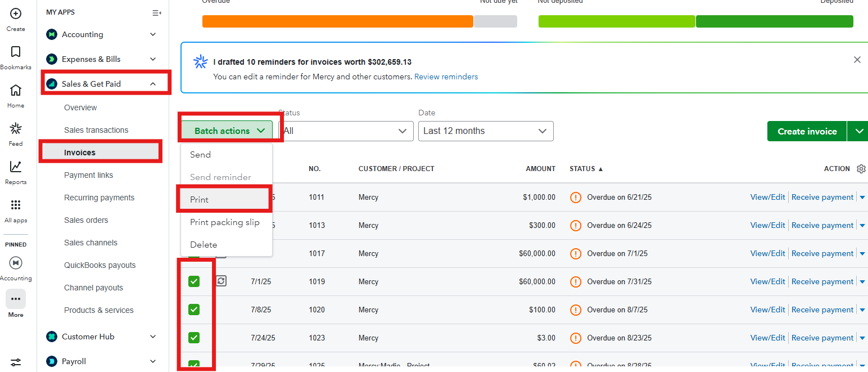Click overdue warning icon for invoice 1011
Viewport: 868px width, 372px height.
576,198
